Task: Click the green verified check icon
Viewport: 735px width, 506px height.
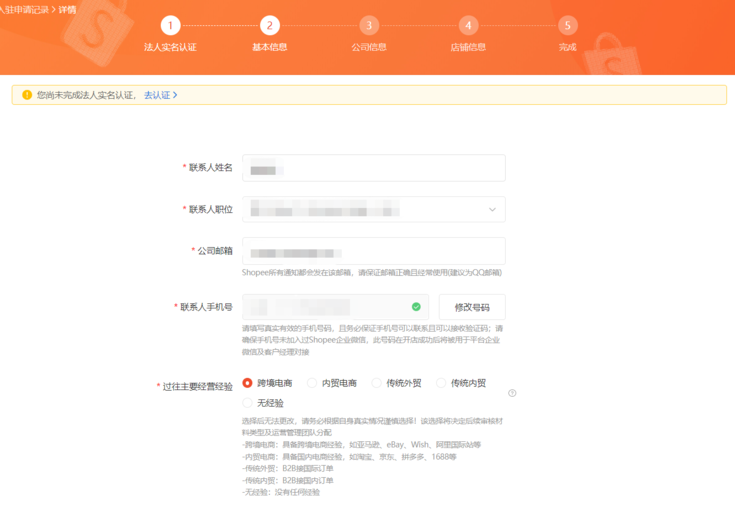Action: pyautogui.click(x=416, y=307)
